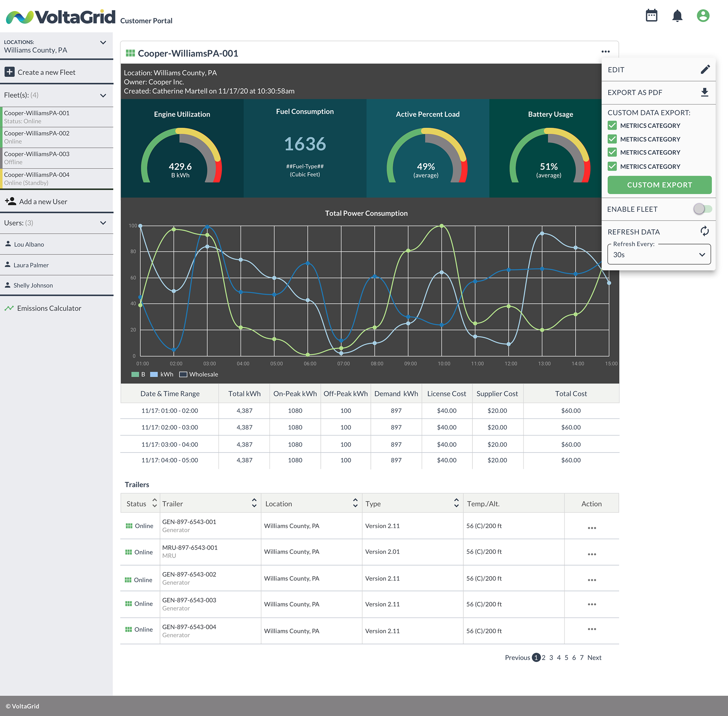Click the download icon for PDF export

coord(704,92)
